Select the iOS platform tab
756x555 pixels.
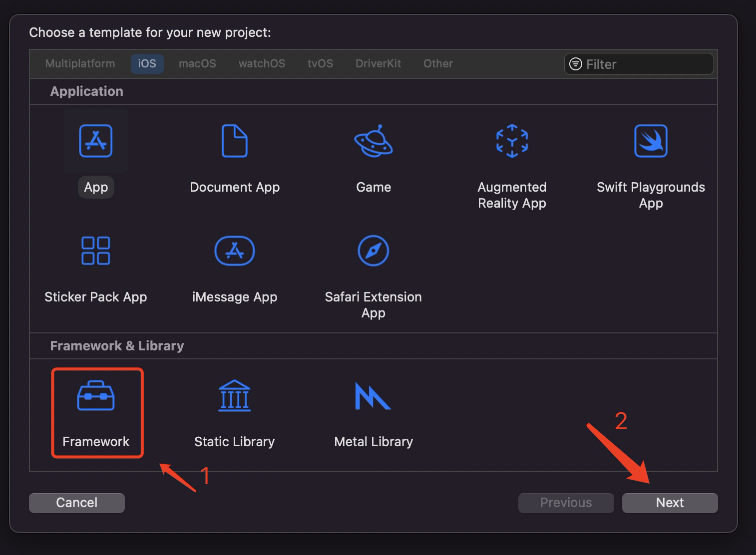click(x=147, y=63)
